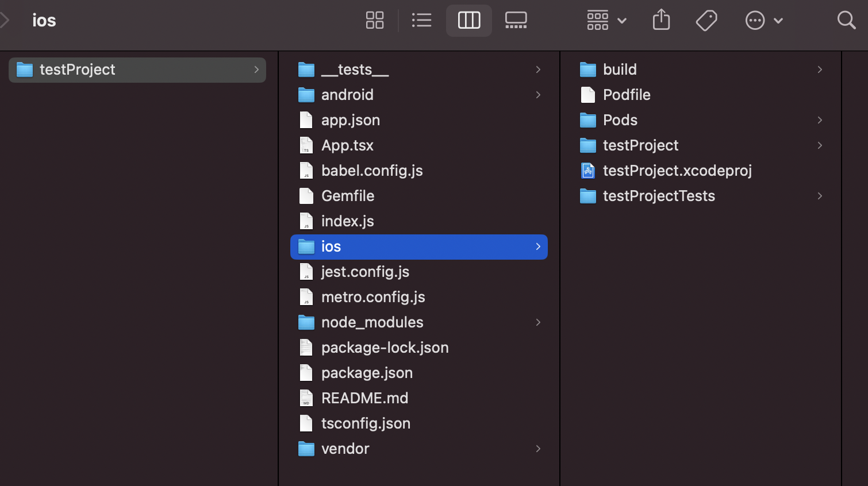Expand the vendor folder chevron

538,449
